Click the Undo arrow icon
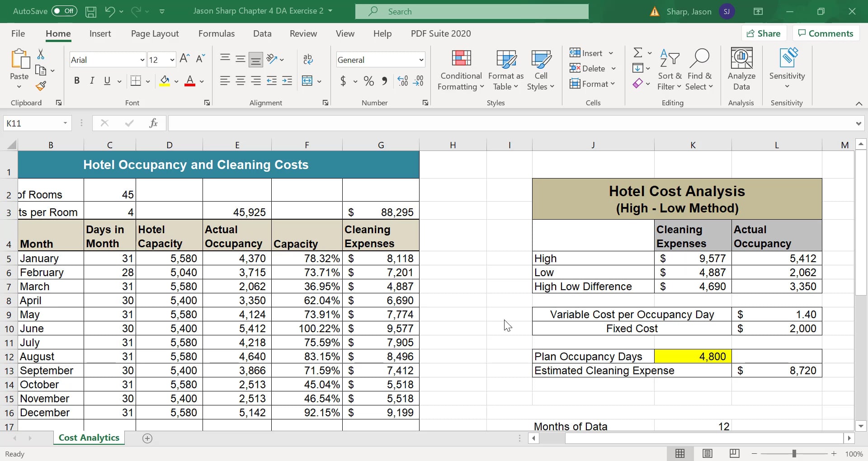 [110, 11]
